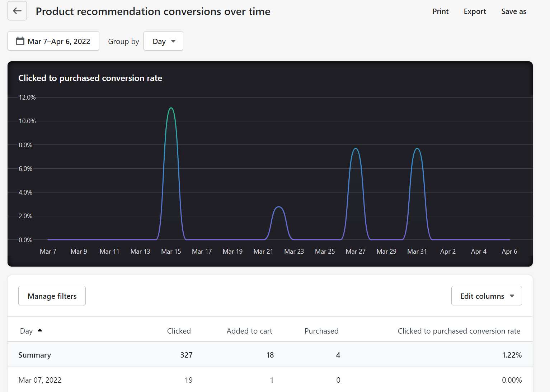Click the Mar 21 axis label
This screenshot has width=550, height=392.
[x=263, y=252]
